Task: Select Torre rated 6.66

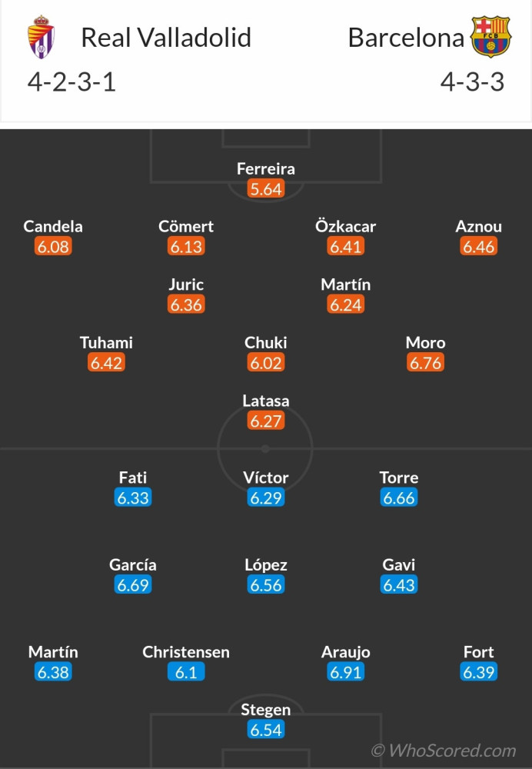Action: click(399, 488)
